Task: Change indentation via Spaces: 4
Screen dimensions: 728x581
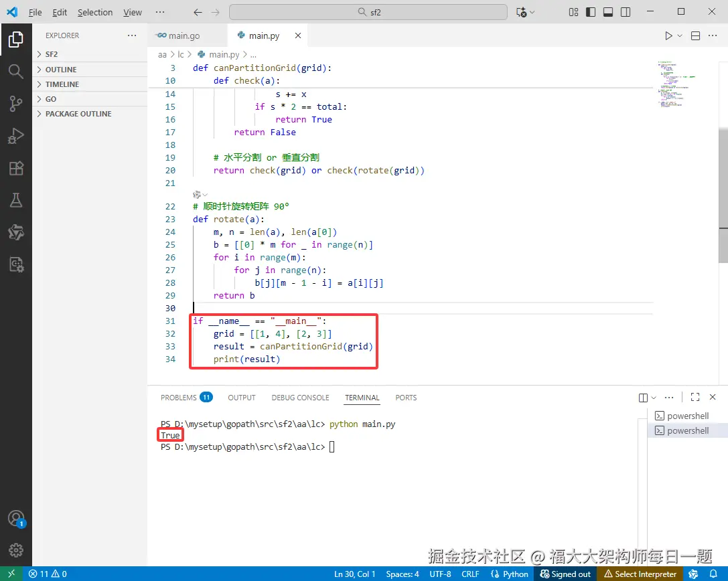Action: coord(403,574)
